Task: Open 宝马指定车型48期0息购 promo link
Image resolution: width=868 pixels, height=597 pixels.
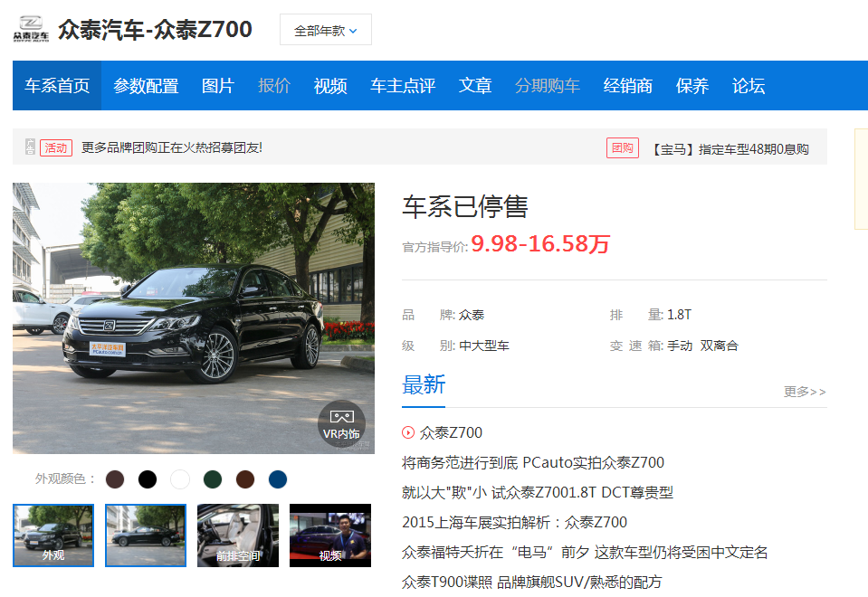Action: click(x=729, y=149)
